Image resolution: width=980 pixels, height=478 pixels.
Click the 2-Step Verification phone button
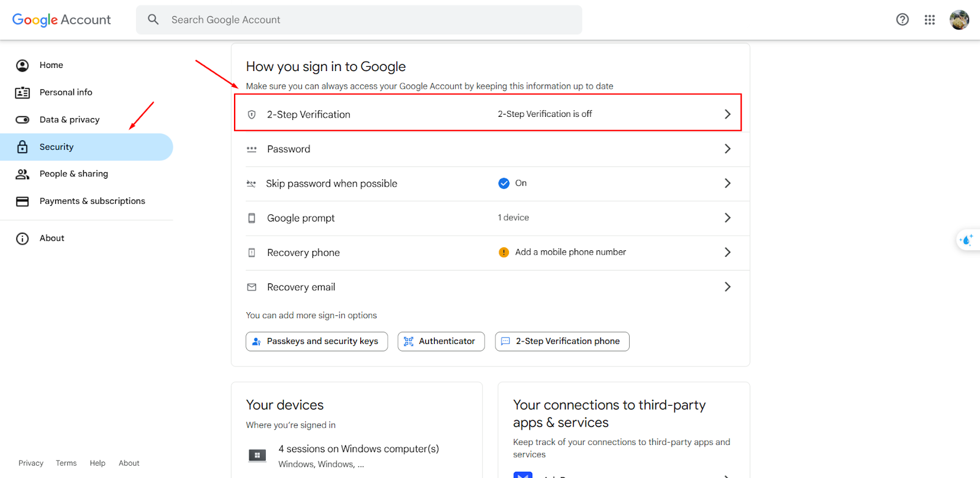[x=562, y=342]
